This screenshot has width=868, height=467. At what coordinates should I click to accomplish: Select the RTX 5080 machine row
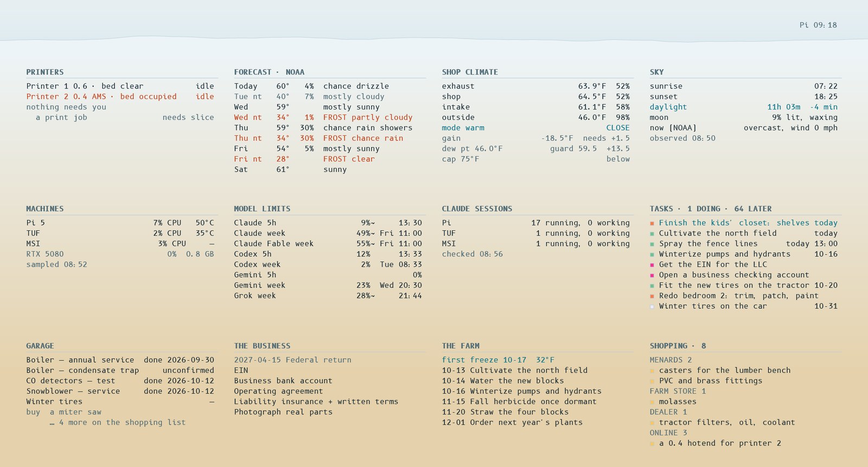point(120,254)
